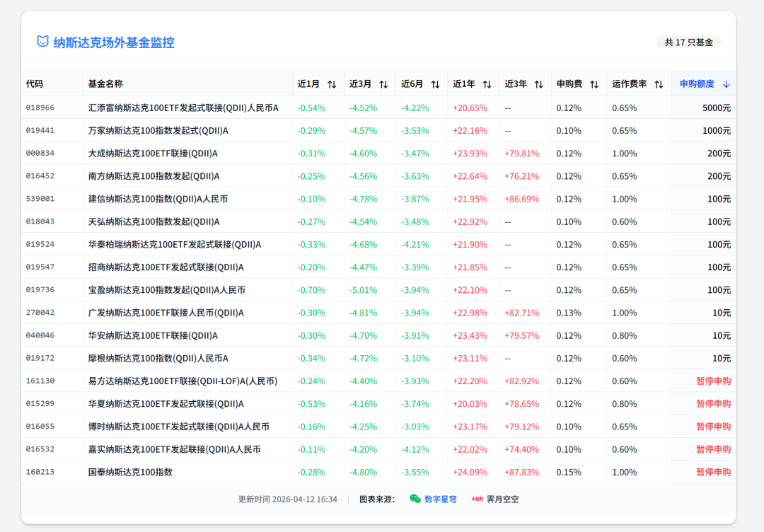764x532 pixels.
Task: Select 万家纳斯达克100指数发起式(QDII)A fund name
Action: point(158,131)
